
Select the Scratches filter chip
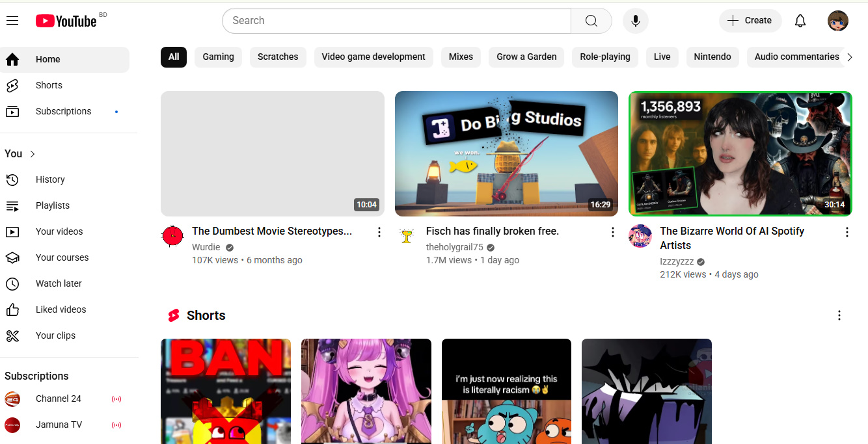click(x=278, y=57)
